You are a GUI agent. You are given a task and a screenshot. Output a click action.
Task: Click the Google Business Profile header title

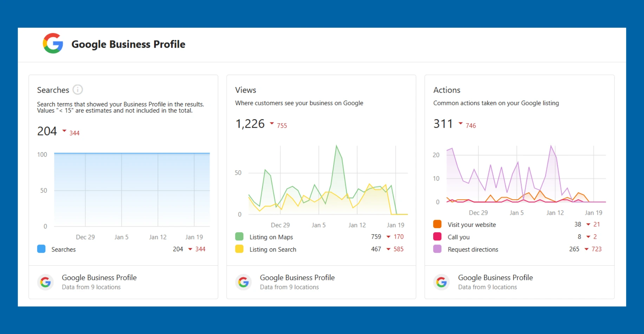[x=128, y=44]
